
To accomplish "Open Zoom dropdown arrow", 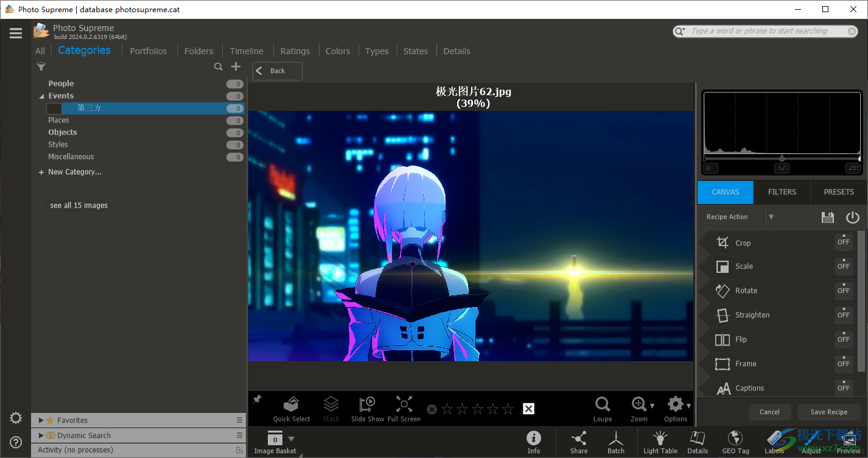I will tap(653, 406).
